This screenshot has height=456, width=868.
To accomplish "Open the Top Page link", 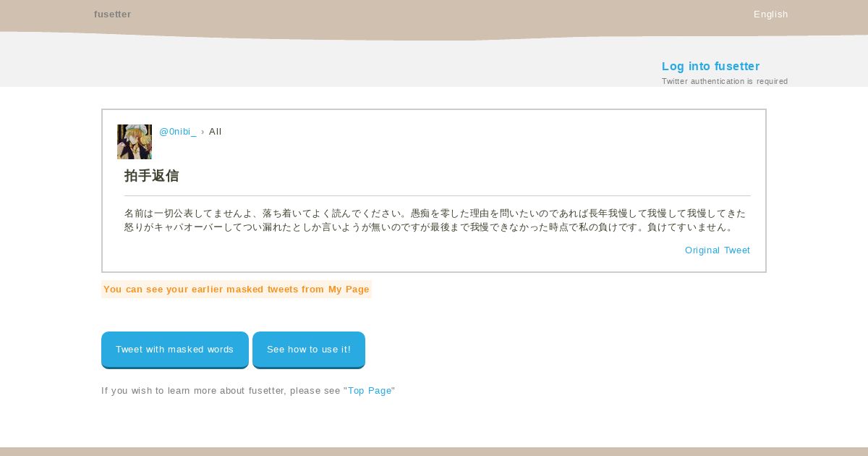I will click(x=370, y=391).
